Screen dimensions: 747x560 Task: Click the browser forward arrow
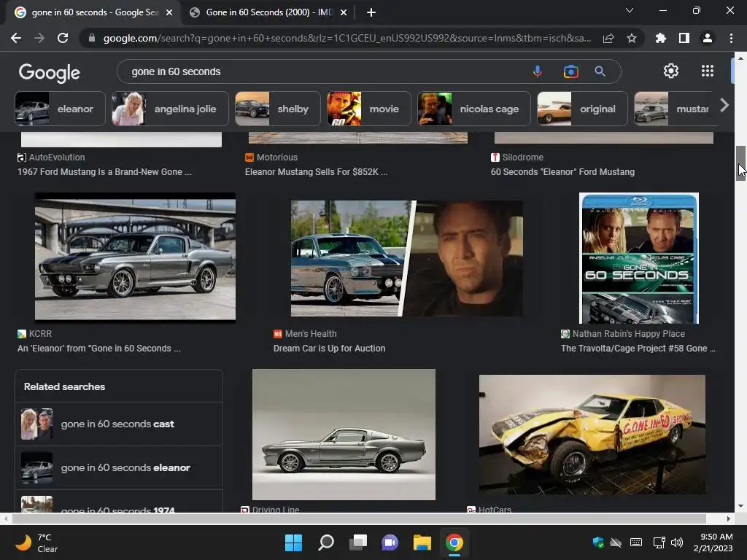[39, 38]
